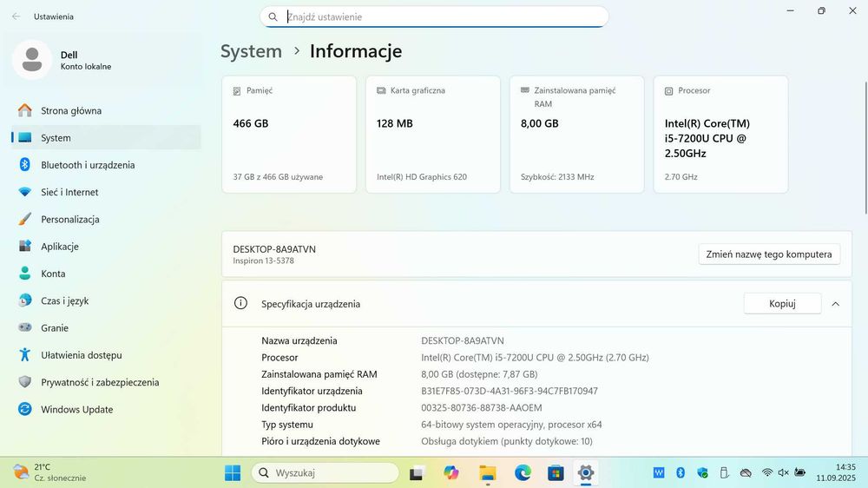Screen dimensions: 868x488
Task: Click the battery tray icon
Action: [800, 472]
